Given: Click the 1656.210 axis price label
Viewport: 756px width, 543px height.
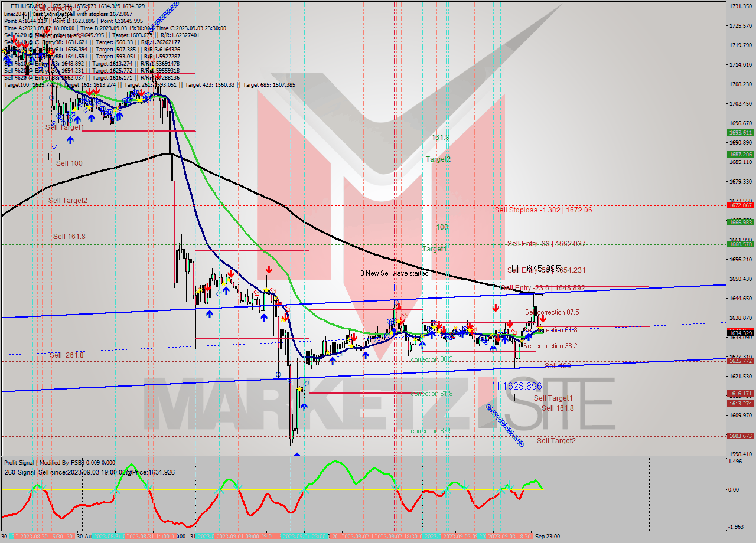Looking at the screenshot, I should [x=740, y=259].
